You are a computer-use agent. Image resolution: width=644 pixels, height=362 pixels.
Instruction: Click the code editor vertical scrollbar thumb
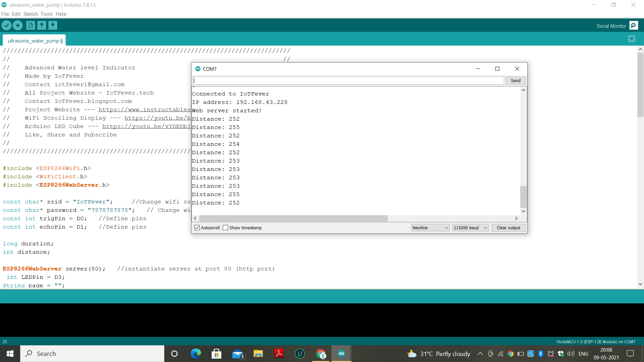pos(640,84)
